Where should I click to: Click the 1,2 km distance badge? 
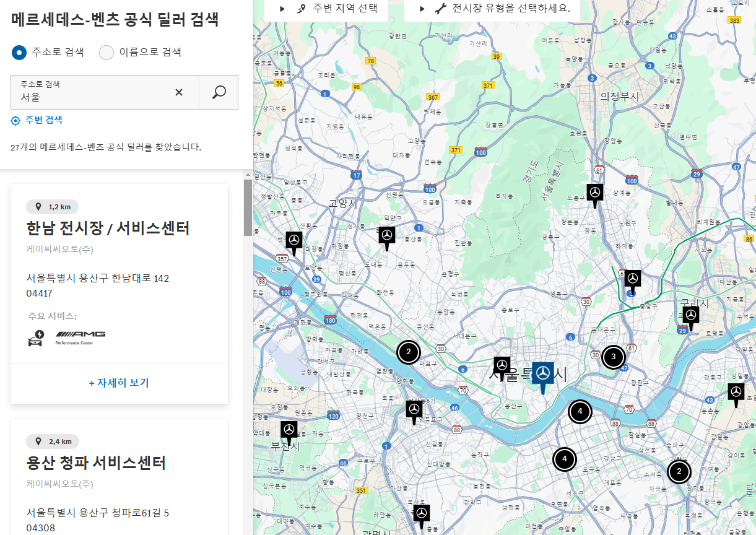pos(53,207)
